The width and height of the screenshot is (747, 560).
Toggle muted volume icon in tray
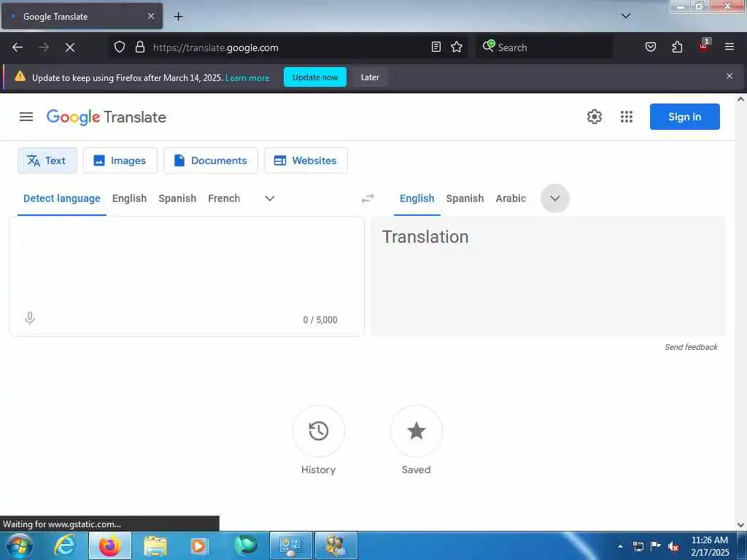pyautogui.click(x=673, y=546)
